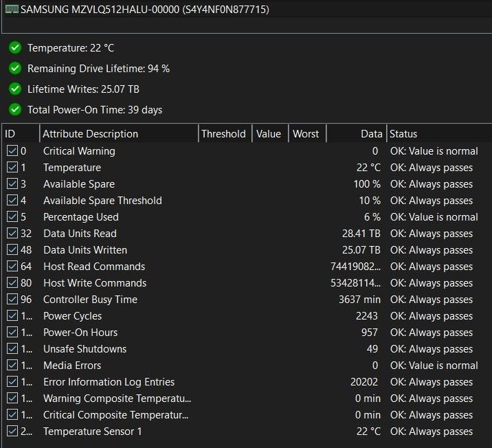Click 'Remaining Drive Lifetime: 94 %' summary

(98, 69)
